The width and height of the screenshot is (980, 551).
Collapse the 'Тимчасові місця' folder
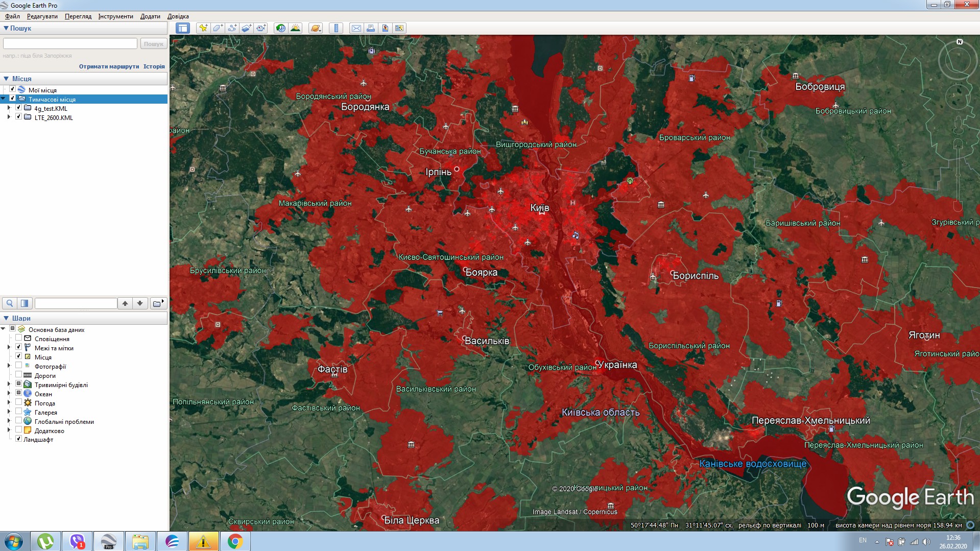pos(4,99)
